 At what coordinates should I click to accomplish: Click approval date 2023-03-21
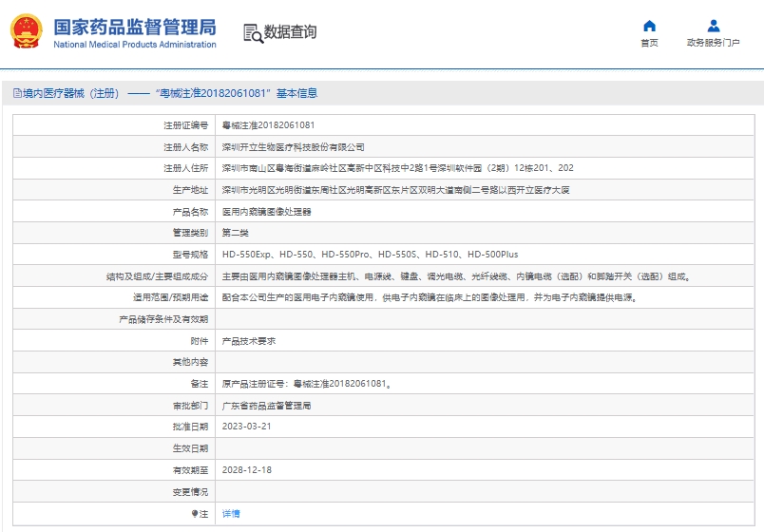coord(246,427)
